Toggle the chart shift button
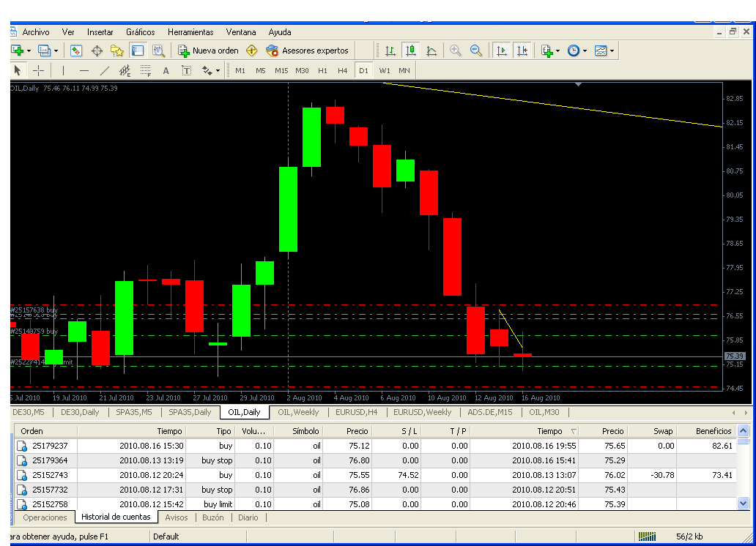This screenshot has width=756, height=546. point(522,51)
